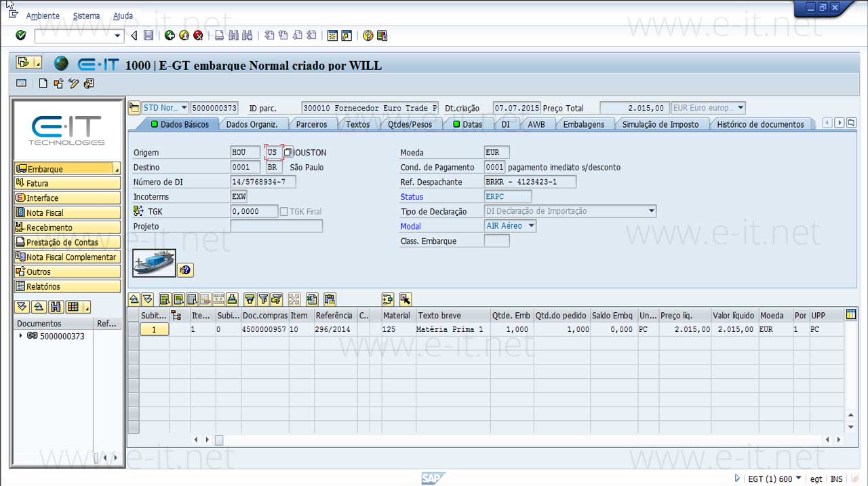868x486 pixels.
Task: Click the Prestação de Contas sidebar button
Action: (x=67, y=242)
